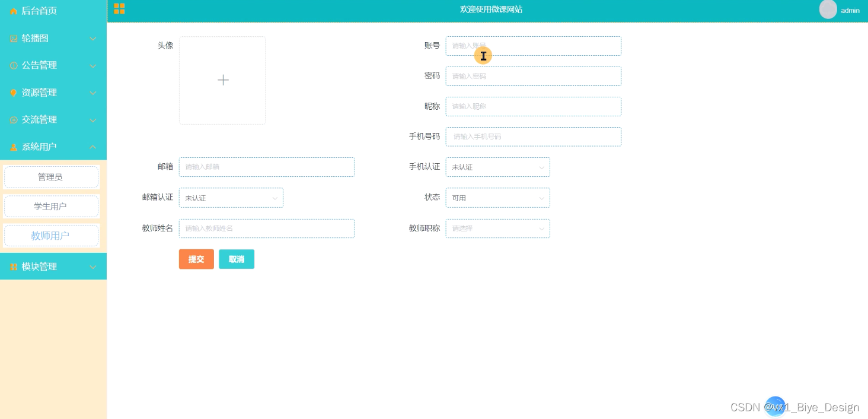Open the 状态 dropdown showing 可用
Image resolution: width=868 pixels, height=419 pixels.
pos(498,198)
